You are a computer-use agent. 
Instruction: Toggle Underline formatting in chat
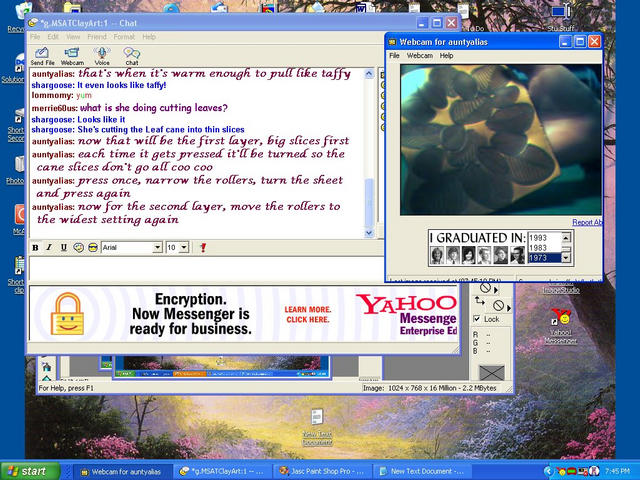64,247
